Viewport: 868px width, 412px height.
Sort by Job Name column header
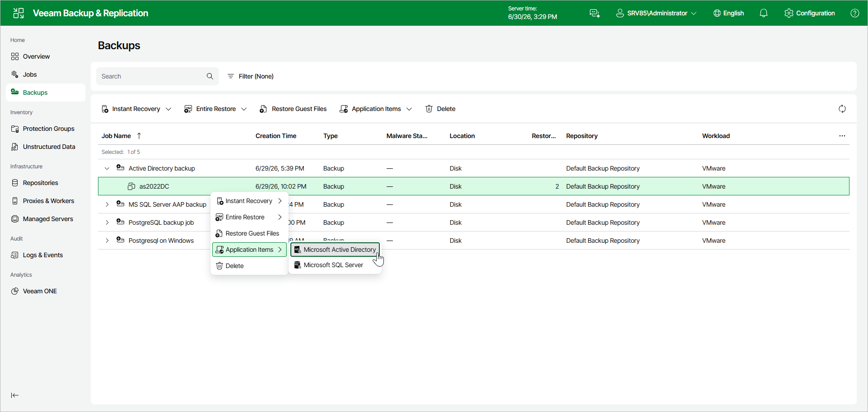(116, 136)
